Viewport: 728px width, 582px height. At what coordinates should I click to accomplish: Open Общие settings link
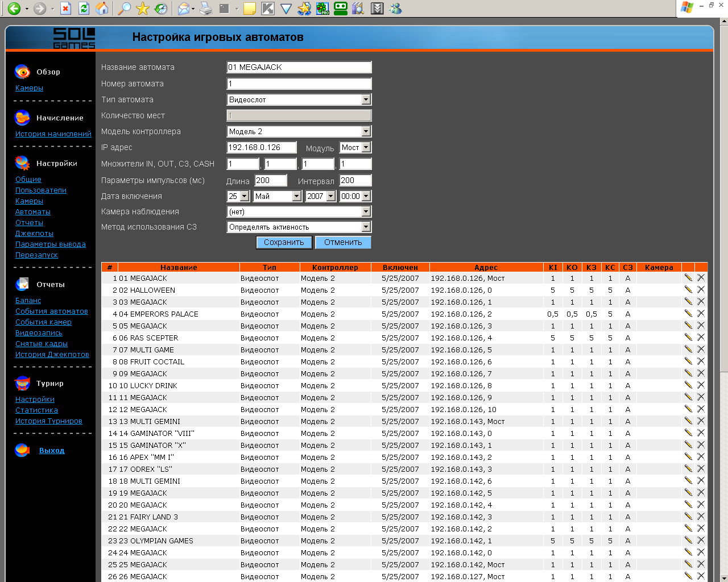28,180
